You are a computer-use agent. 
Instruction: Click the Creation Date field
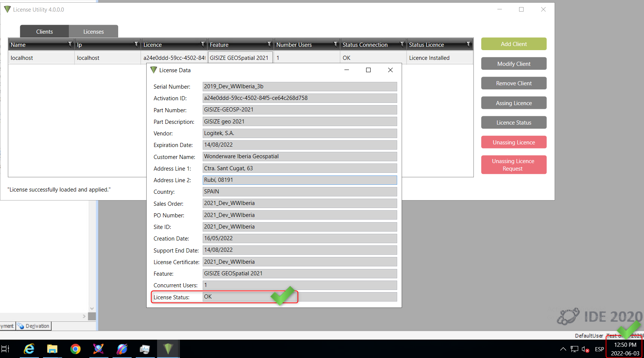pyautogui.click(x=300, y=238)
